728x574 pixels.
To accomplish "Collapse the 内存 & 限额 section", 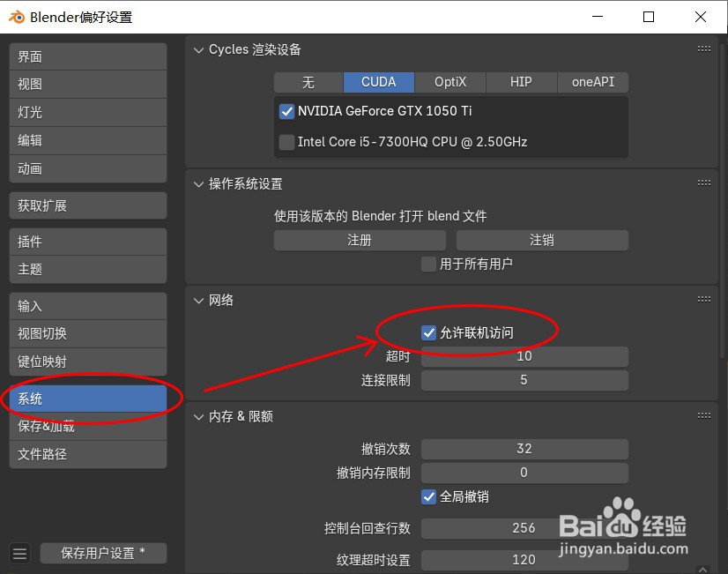I will tap(197, 415).
